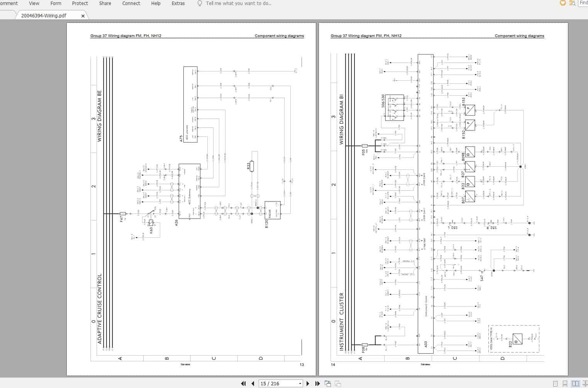Open the Extras menu
The width and height of the screenshot is (588, 388).
point(178,3)
